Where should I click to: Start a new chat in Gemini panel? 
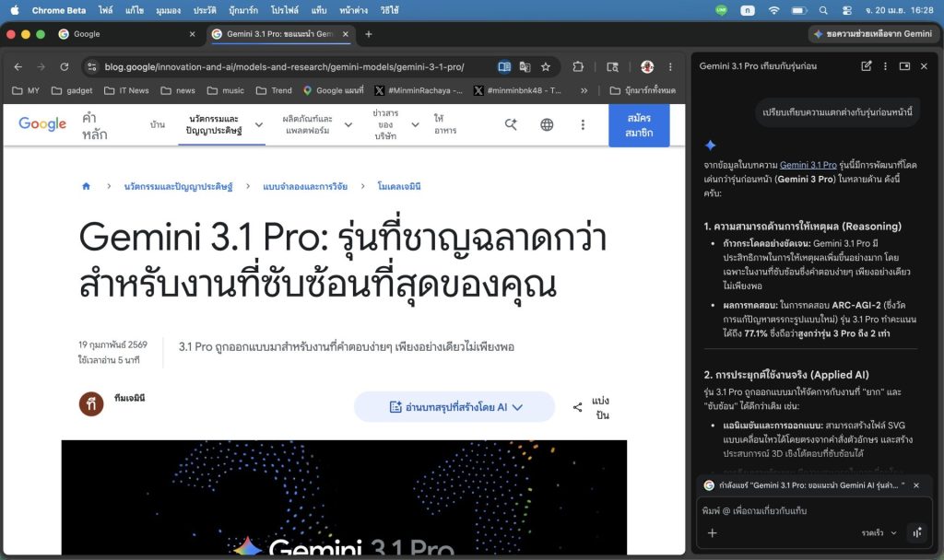(866, 66)
